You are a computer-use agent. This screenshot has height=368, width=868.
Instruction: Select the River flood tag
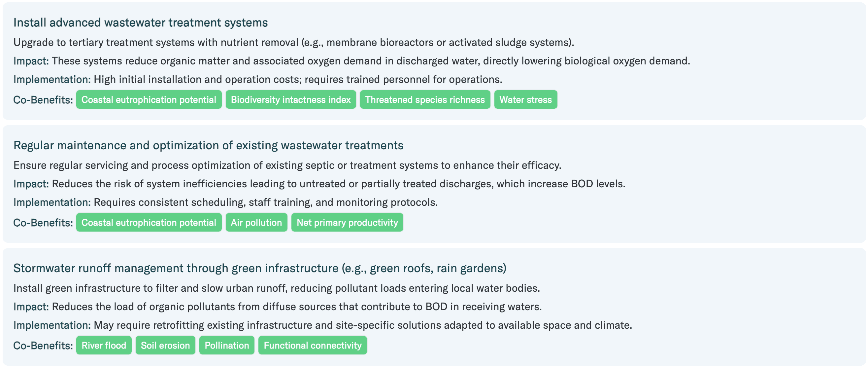[104, 345]
